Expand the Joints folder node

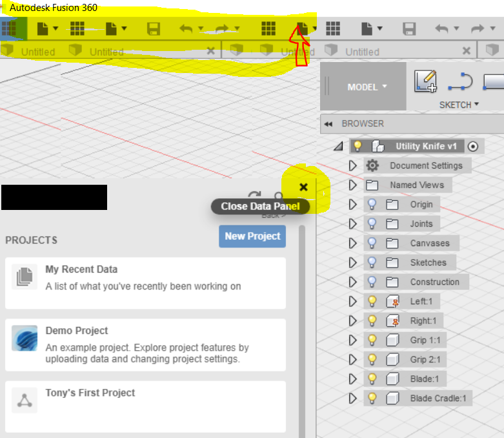pyautogui.click(x=352, y=224)
